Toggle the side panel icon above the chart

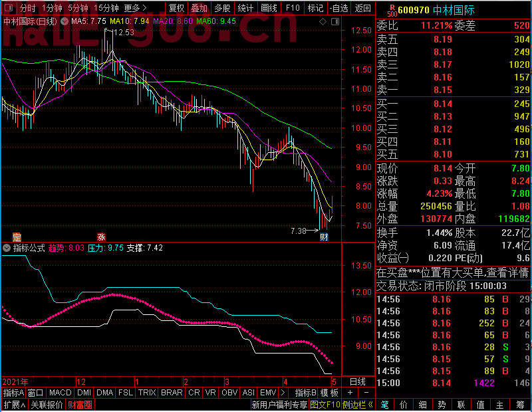[335, 22]
